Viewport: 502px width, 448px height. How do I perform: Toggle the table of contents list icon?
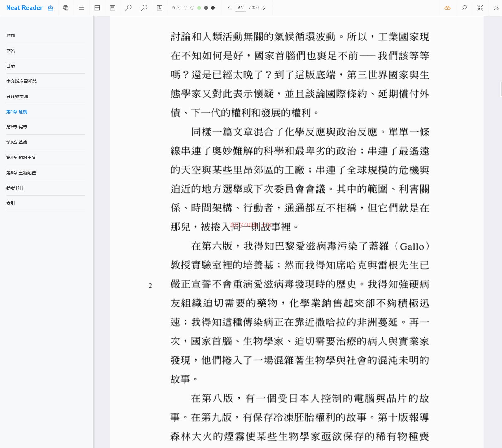click(x=82, y=8)
